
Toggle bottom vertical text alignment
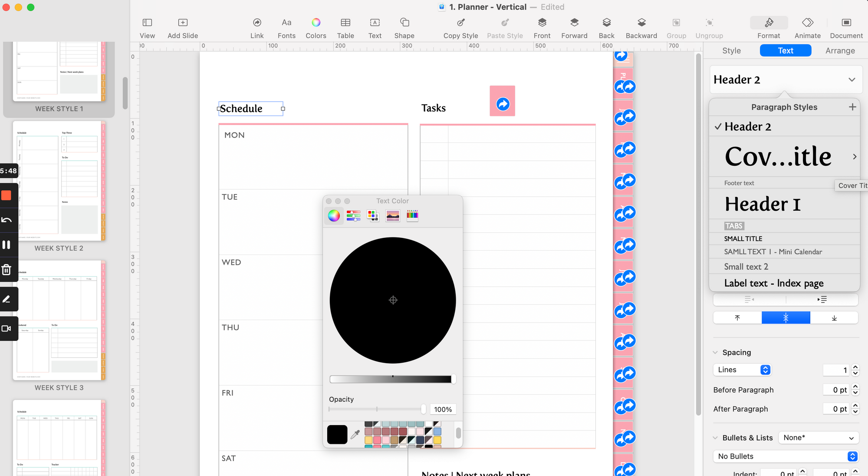click(x=834, y=317)
